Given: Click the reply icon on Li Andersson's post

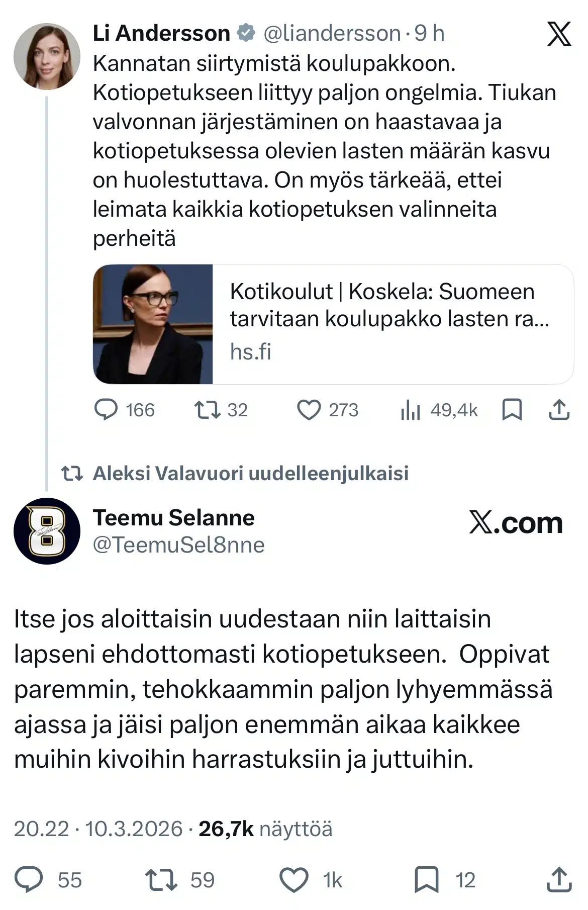Looking at the screenshot, I should (106, 410).
